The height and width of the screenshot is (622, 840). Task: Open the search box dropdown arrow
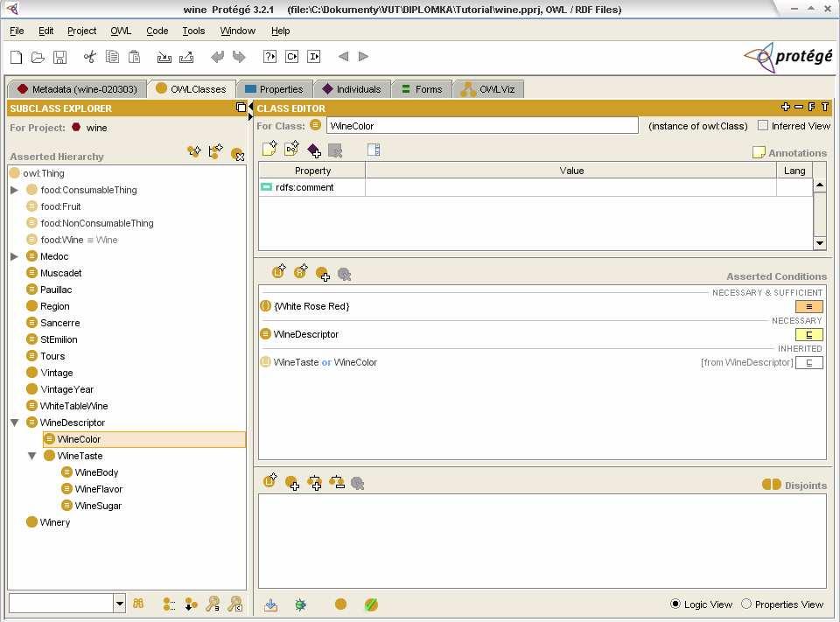(x=120, y=604)
